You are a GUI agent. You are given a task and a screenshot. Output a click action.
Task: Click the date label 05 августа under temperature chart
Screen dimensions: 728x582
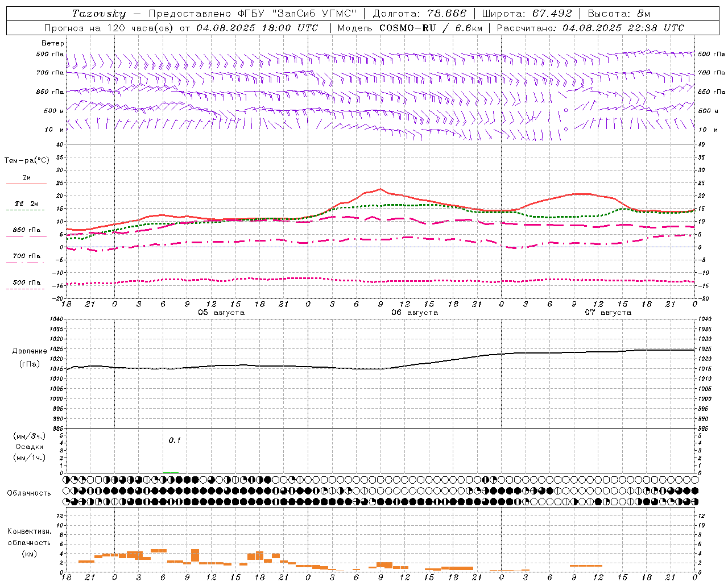coord(221,313)
